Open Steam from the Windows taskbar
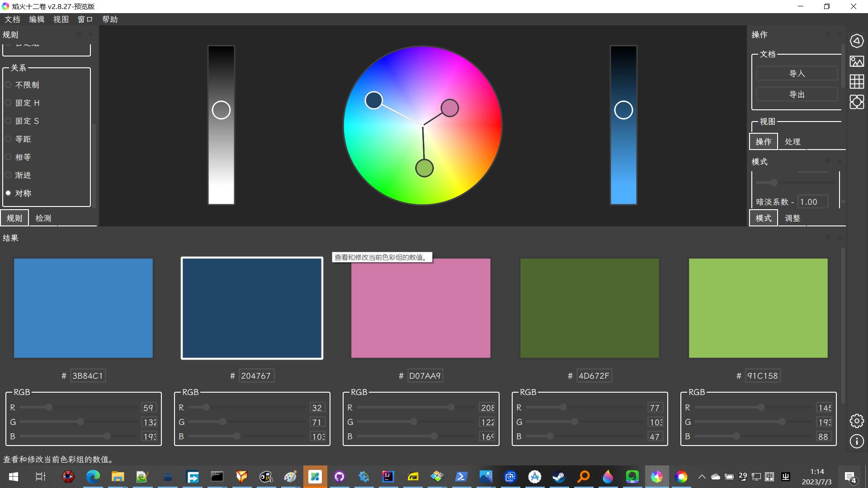 click(559, 477)
